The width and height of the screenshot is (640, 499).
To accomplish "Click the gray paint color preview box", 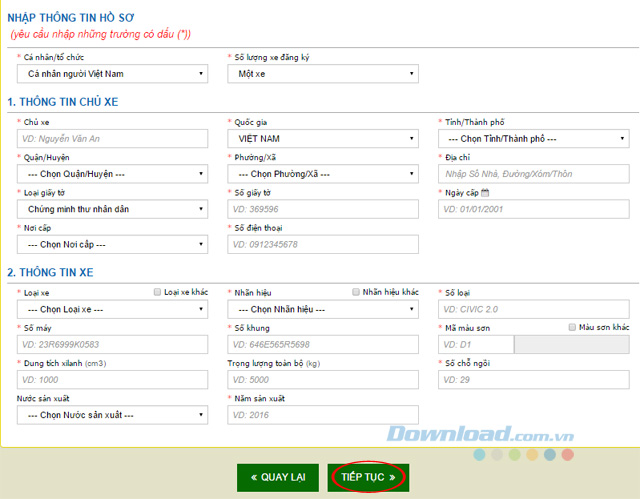I will coord(571,344).
